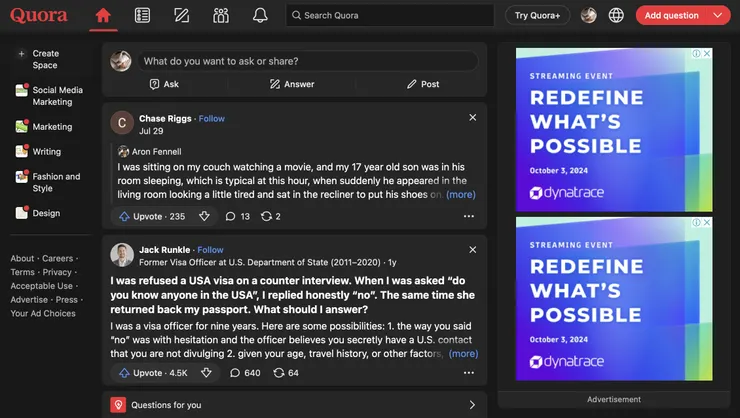This screenshot has width=740, height=418.
Task: Open the notifications bell icon
Action: (260, 16)
